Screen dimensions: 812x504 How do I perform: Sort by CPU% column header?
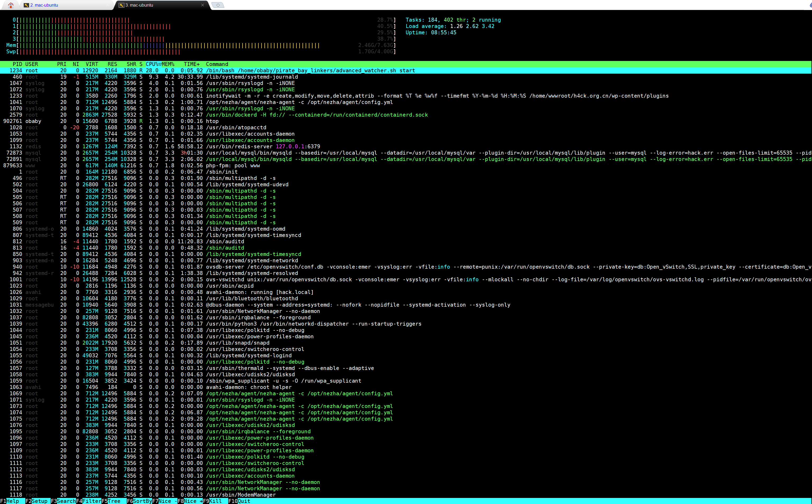coord(153,64)
